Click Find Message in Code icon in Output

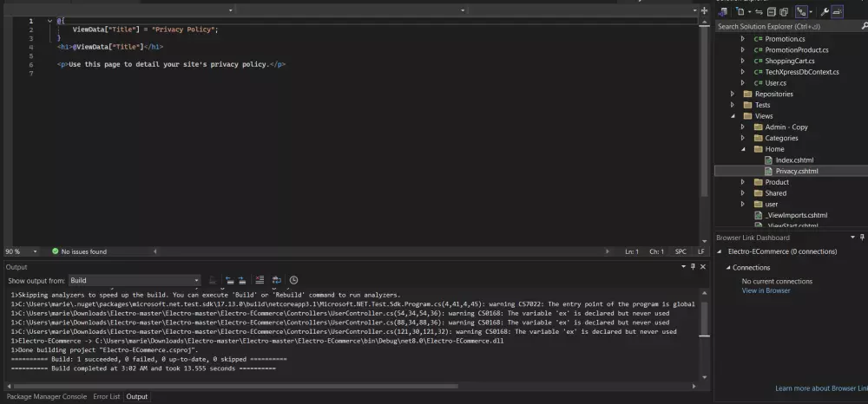pyautogui.click(x=213, y=280)
